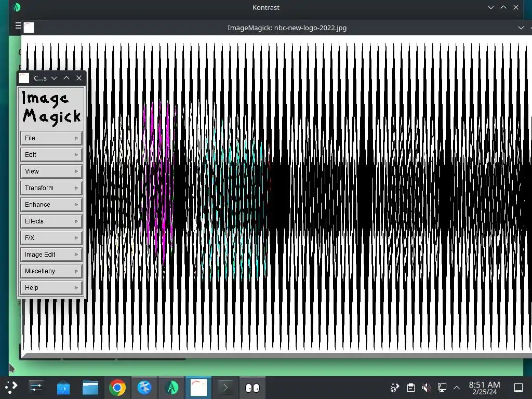
Task: Open the Transform menu button
Action: pyautogui.click(x=51, y=188)
